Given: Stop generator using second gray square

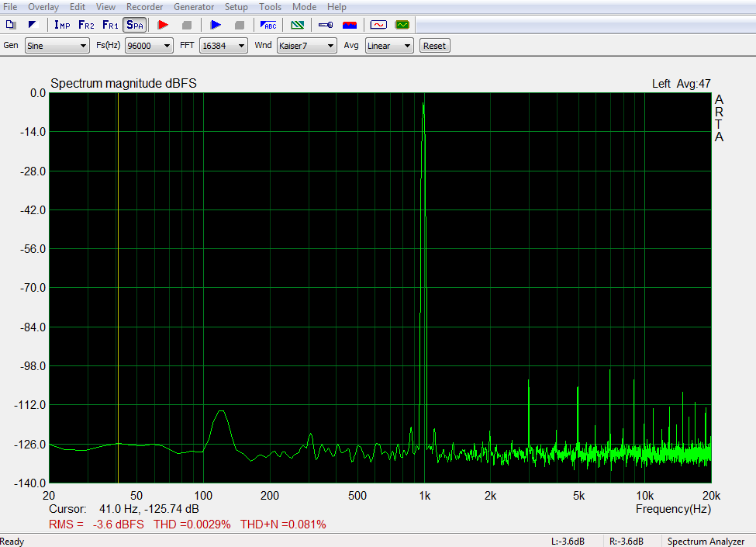Looking at the screenshot, I should [239, 25].
